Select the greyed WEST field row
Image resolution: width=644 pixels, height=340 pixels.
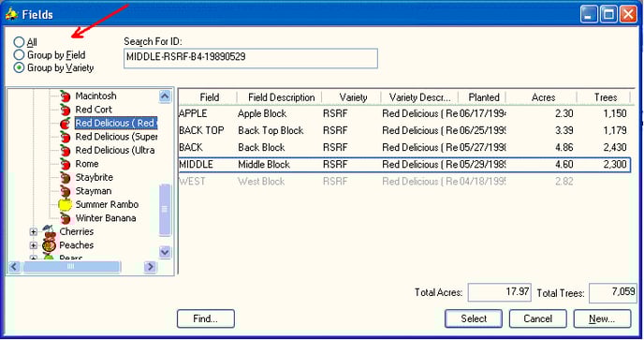tap(404, 182)
